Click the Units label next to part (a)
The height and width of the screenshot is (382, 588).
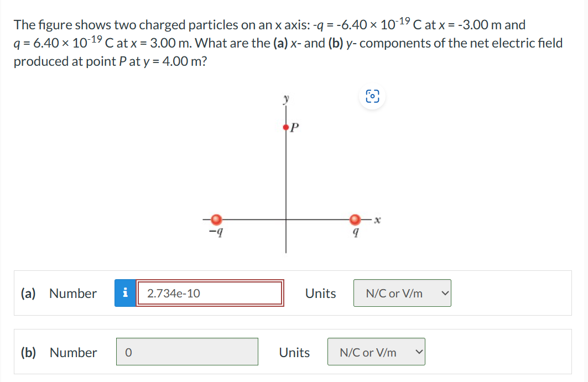[320, 294]
